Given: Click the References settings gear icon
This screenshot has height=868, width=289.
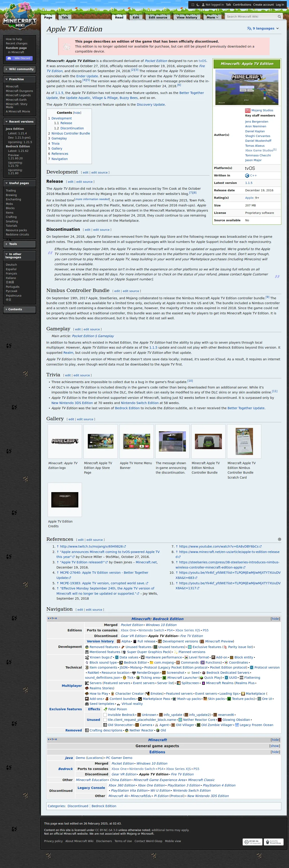Looking at the screenshot, I should (x=279, y=539).
